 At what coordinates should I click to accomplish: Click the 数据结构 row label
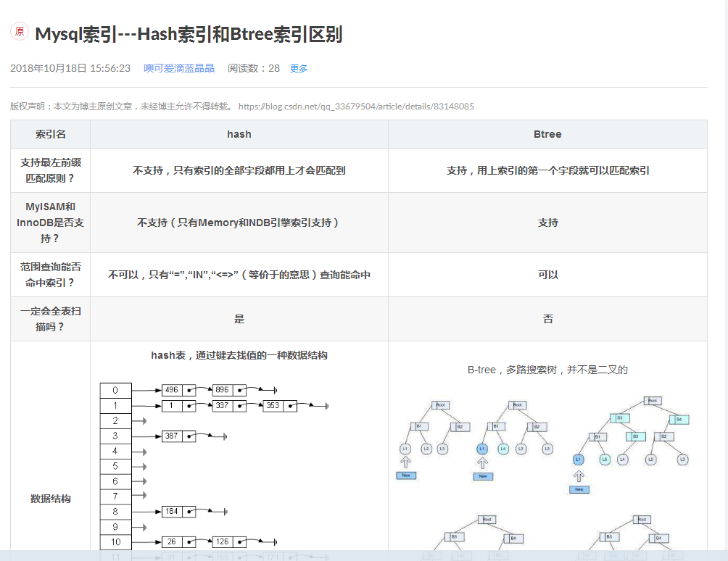coord(50,499)
